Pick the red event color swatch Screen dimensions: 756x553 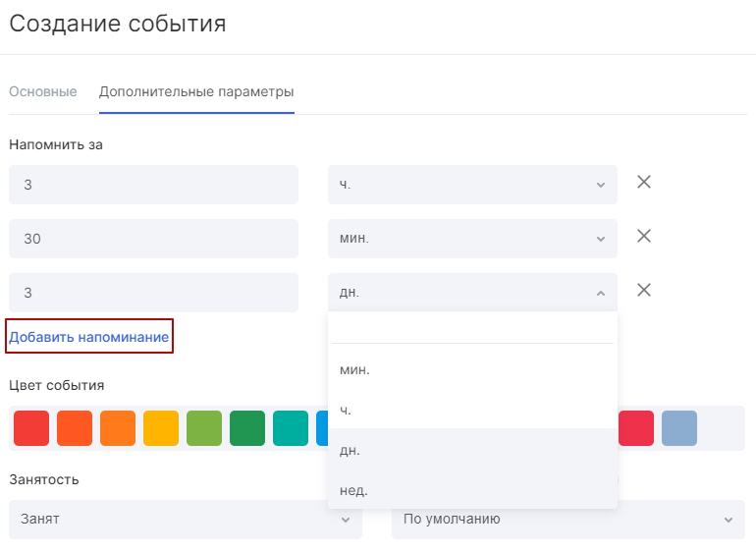pyautogui.click(x=31, y=428)
